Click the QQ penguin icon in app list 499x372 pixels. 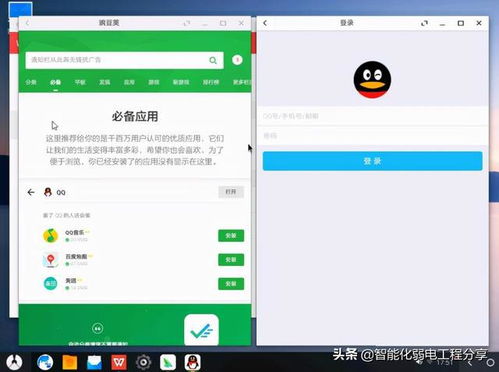click(48, 192)
